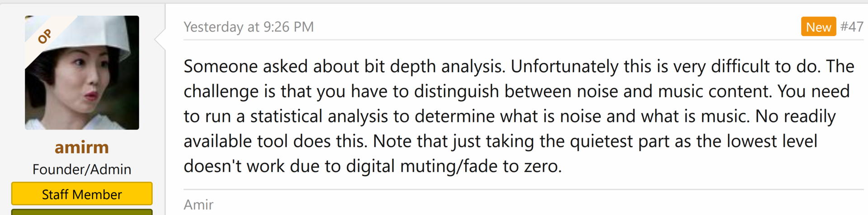868x215 pixels.
Task: Click the yellow Staff Member badge
Action: coord(82,194)
